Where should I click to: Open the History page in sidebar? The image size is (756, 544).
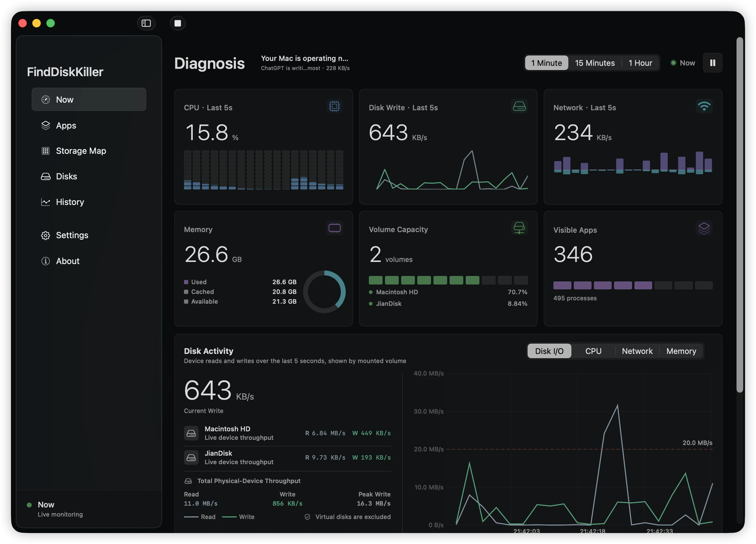coord(89,202)
